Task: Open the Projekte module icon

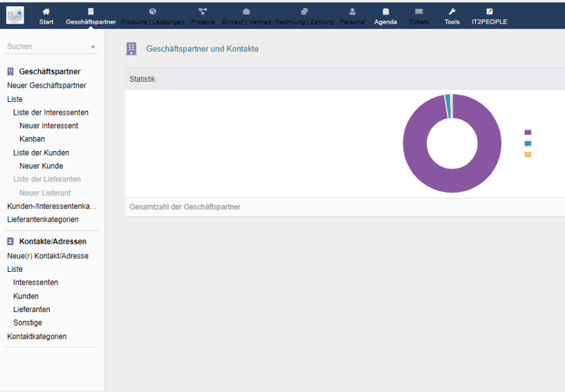Action: tap(203, 11)
